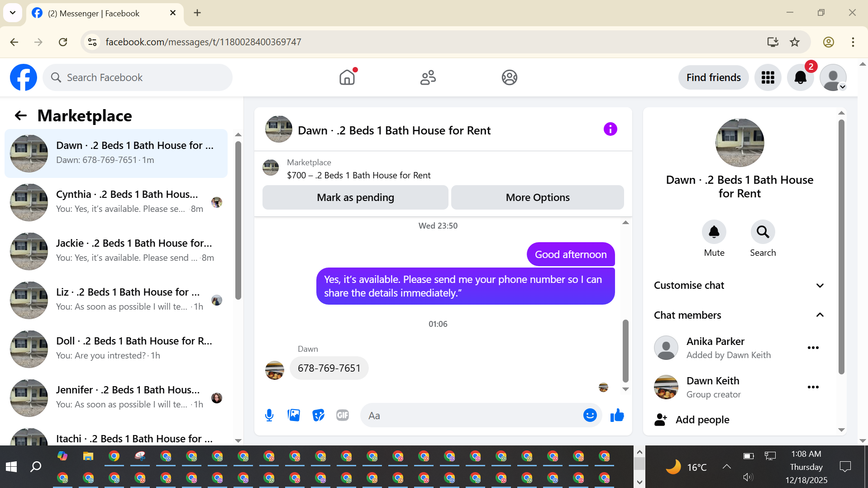Choose a GIF in the composer

[343, 415]
